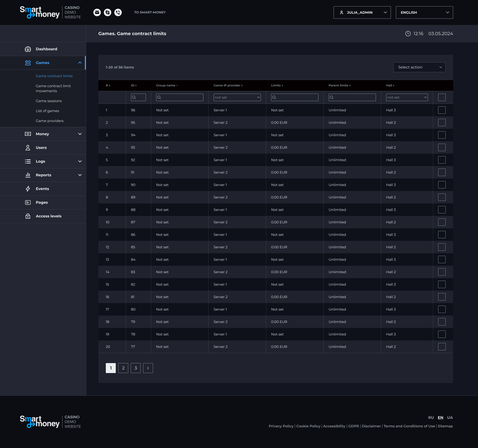Image resolution: width=478 pixels, height=448 pixels.
Task: Open Dashboard via its gauge icon
Action: click(x=28, y=49)
